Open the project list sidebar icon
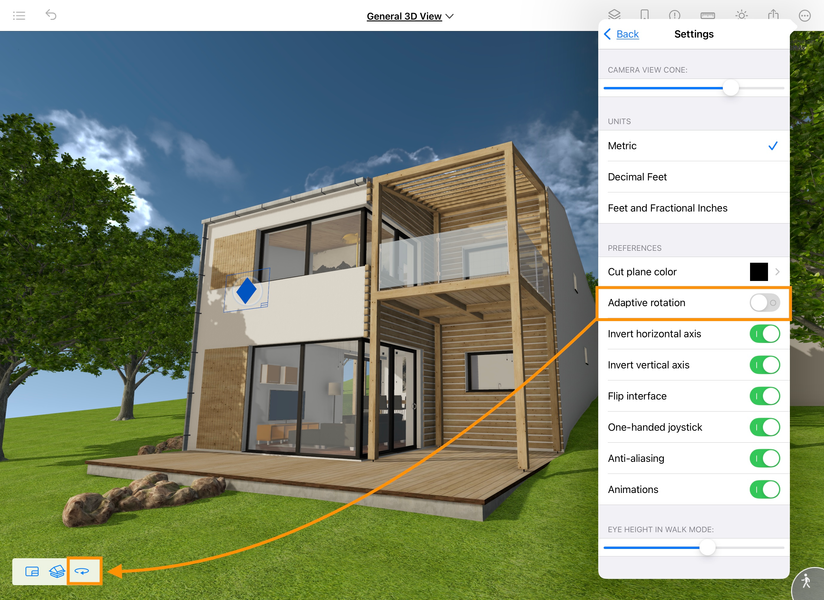 pos(19,15)
